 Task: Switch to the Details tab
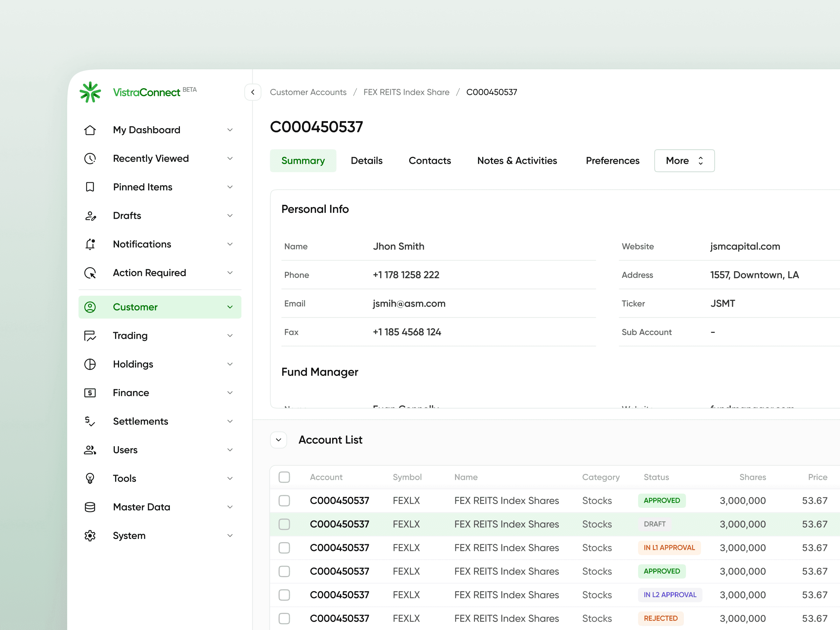point(367,161)
